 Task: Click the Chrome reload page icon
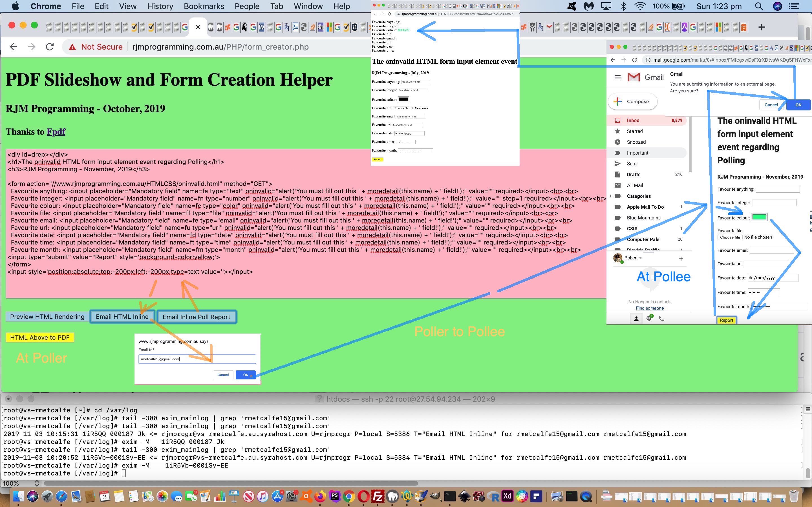click(x=50, y=47)
